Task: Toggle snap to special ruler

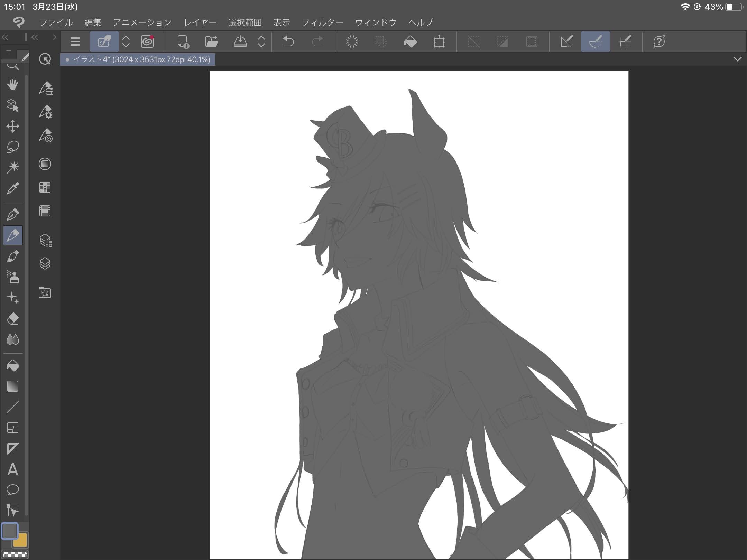Action: [595, 42]
